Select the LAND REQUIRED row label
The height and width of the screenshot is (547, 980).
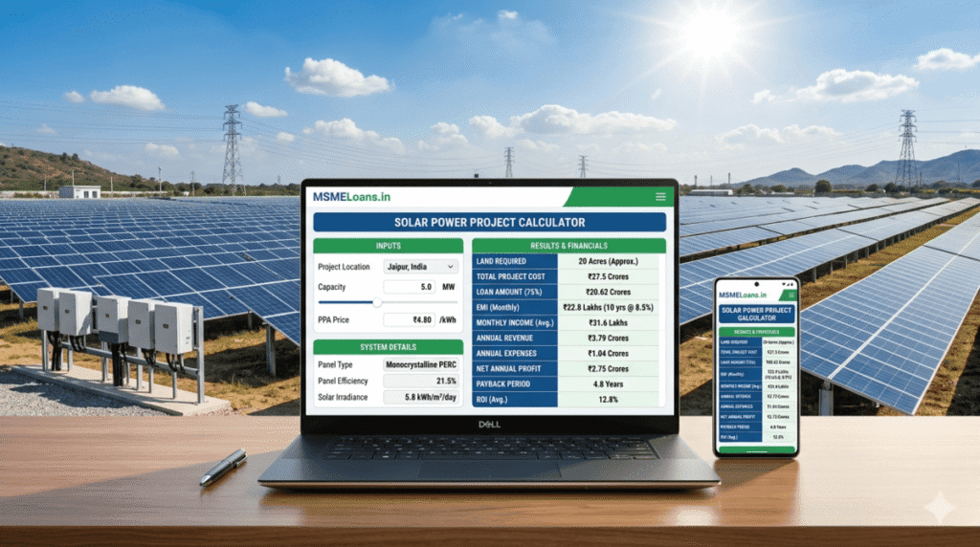click(501, 261)
